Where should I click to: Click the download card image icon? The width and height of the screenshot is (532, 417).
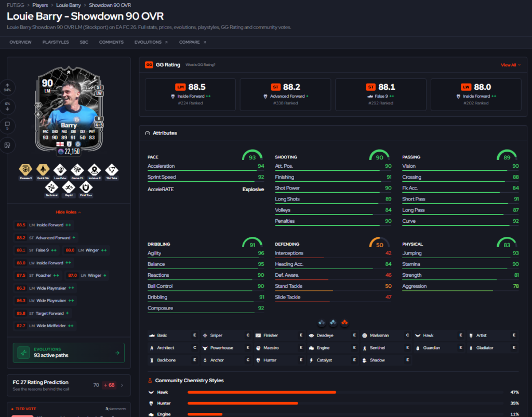[7, 145]
